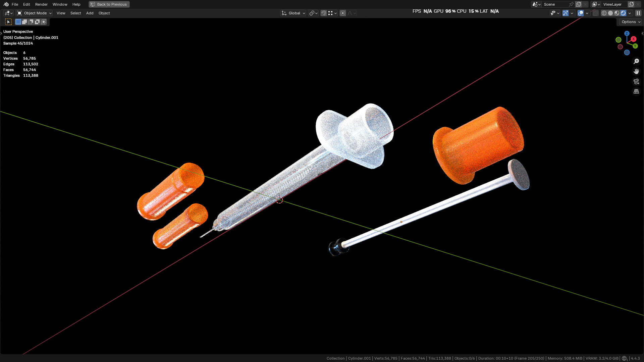Click the new scene icon
Screen dimensions: 644x362
(x=579, y=4)
